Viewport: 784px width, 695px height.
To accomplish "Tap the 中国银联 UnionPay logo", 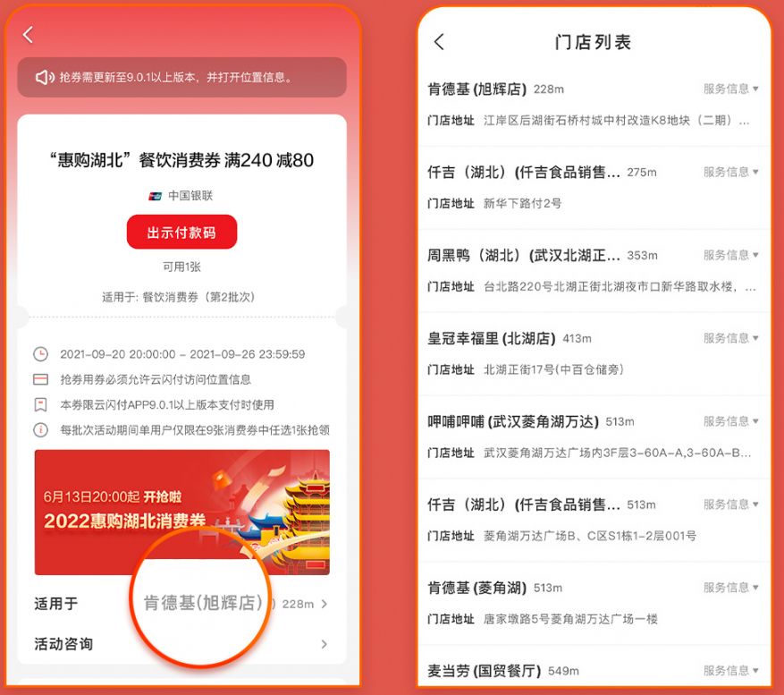I will 155,196.
